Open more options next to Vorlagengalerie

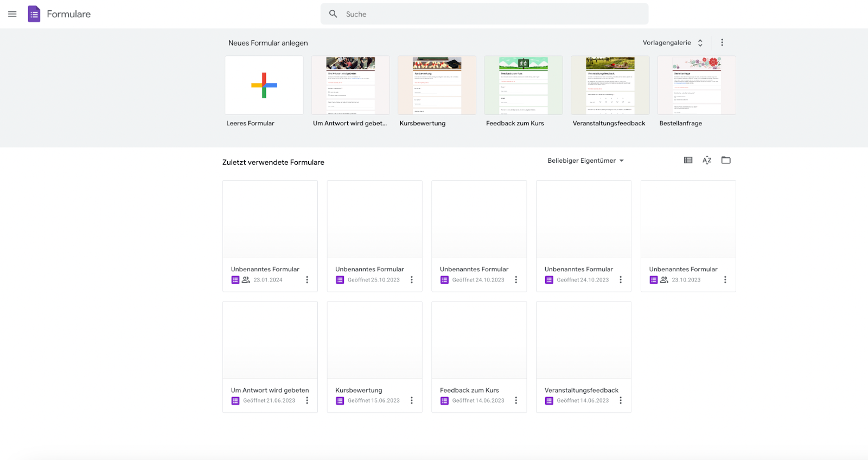point(722,42)
